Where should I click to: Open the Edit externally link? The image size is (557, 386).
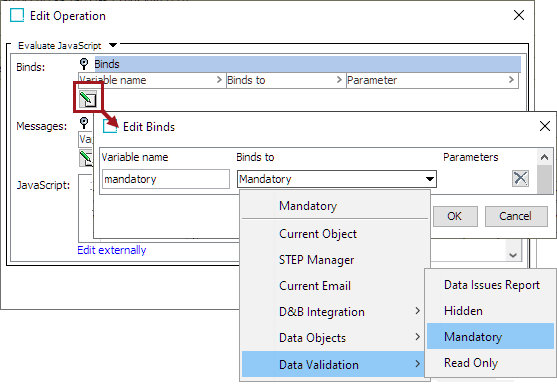112,250
